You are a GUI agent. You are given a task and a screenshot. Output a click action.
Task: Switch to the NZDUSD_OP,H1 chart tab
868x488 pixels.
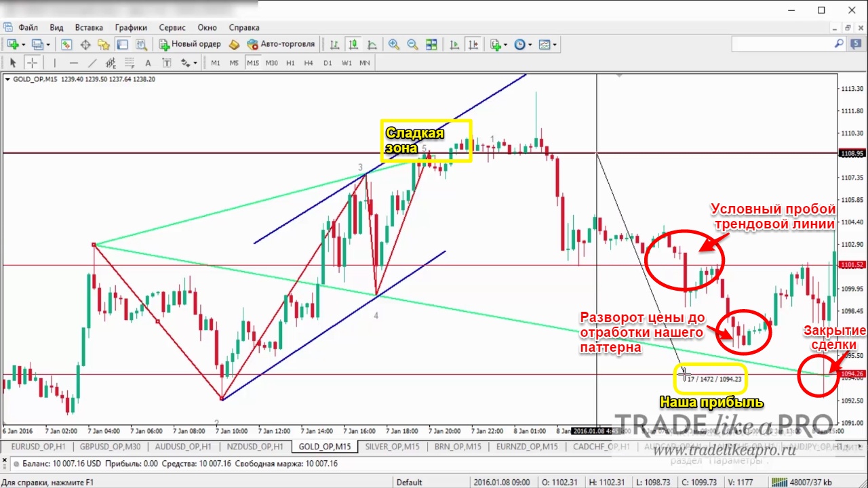pos(255,447)
